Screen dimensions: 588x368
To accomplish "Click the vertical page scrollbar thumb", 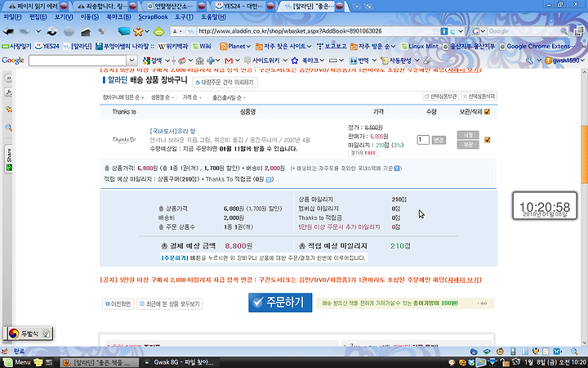I will tap(584, 156).
